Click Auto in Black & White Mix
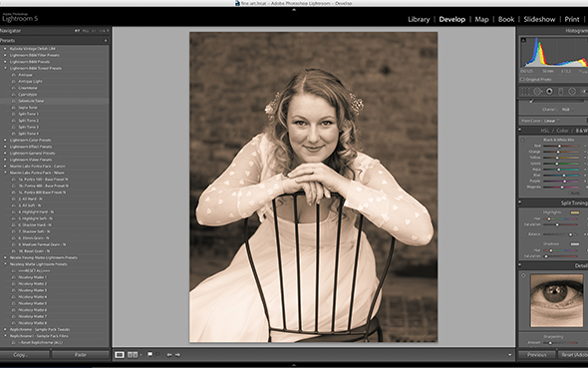This screenshot has width=588, height=368. (x=575, y=192)
